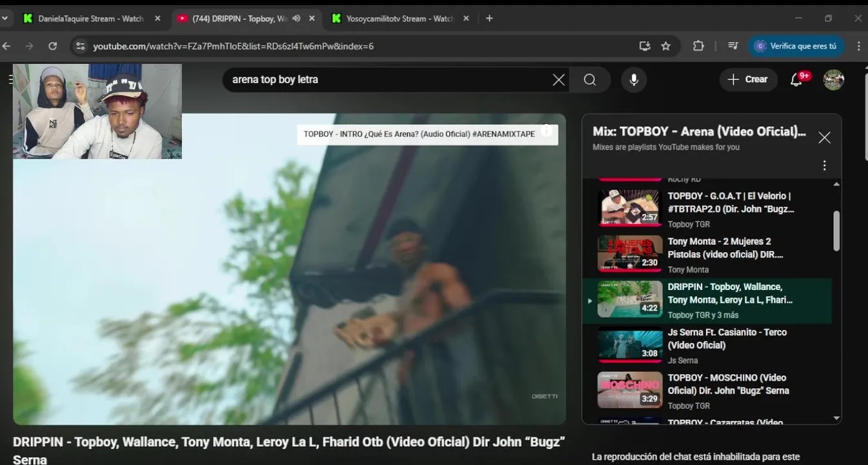Open browser extensions puzzle icon
Image resolution: width=868 pixels, height=465 pixels.
[698, 46]
